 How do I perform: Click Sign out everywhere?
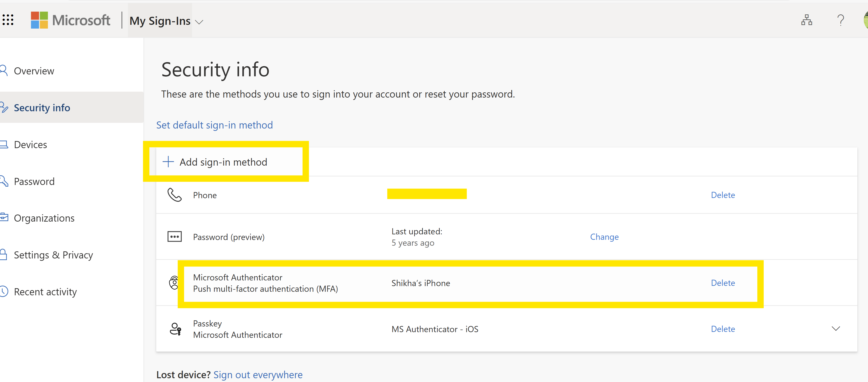[258, 374]
